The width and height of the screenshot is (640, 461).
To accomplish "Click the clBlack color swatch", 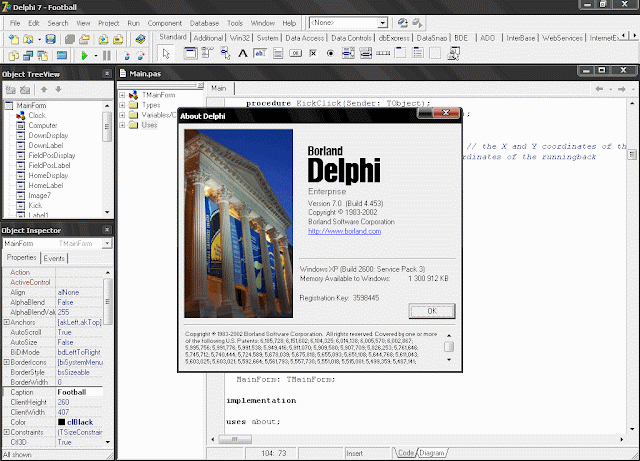I will (x=62, y=422).
